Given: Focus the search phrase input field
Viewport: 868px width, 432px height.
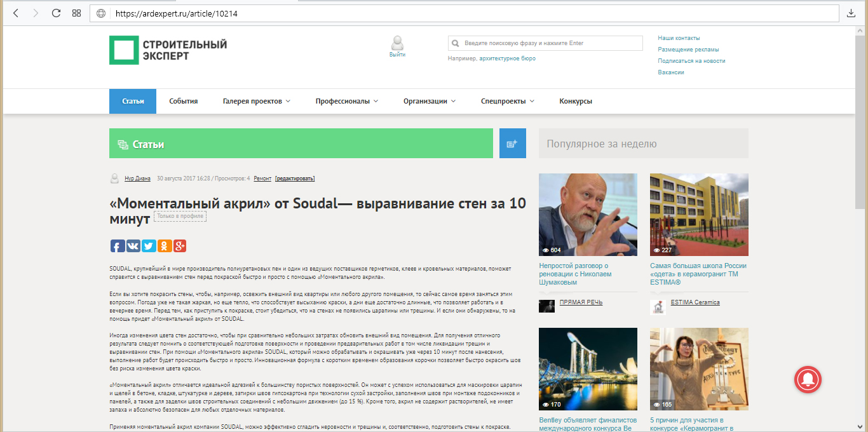Looking at the screenshot, I should click(x=545, y=43).
